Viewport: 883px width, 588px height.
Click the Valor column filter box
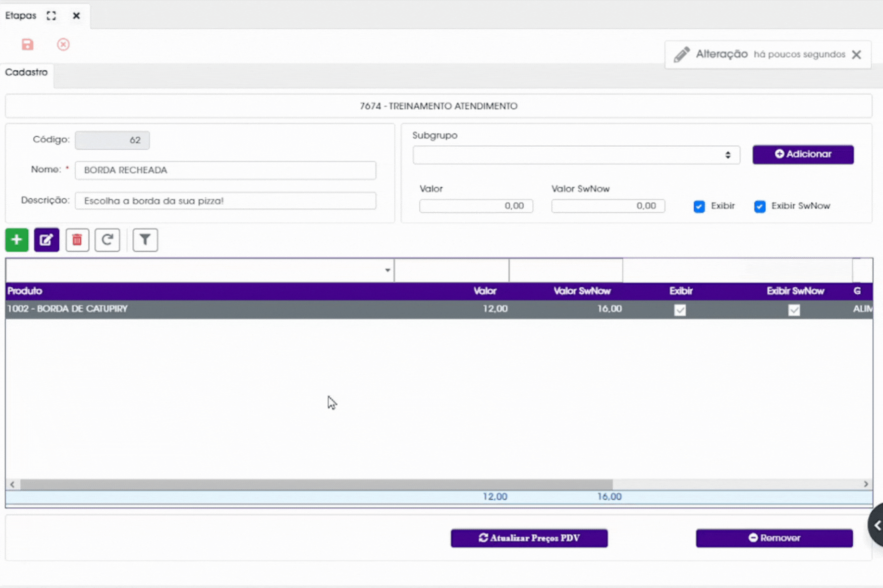pyautogui.click(x=452, y=270)
